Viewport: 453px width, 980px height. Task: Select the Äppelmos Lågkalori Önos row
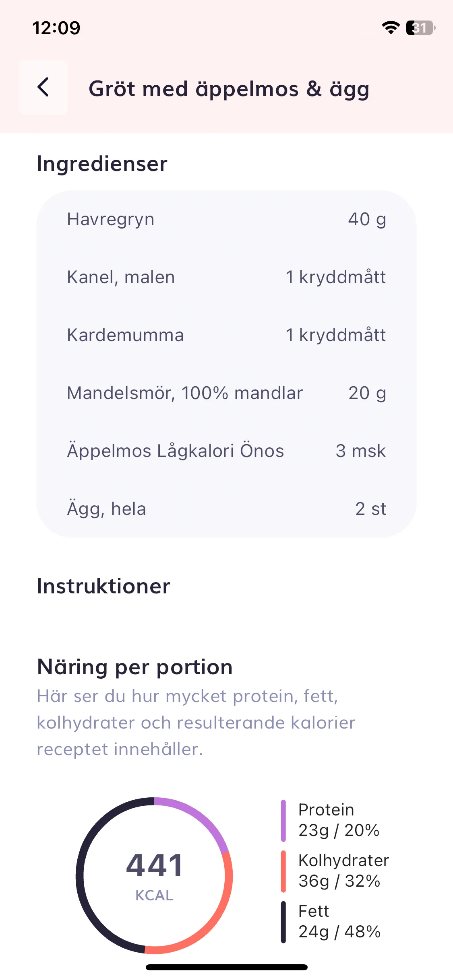point(226,451)
